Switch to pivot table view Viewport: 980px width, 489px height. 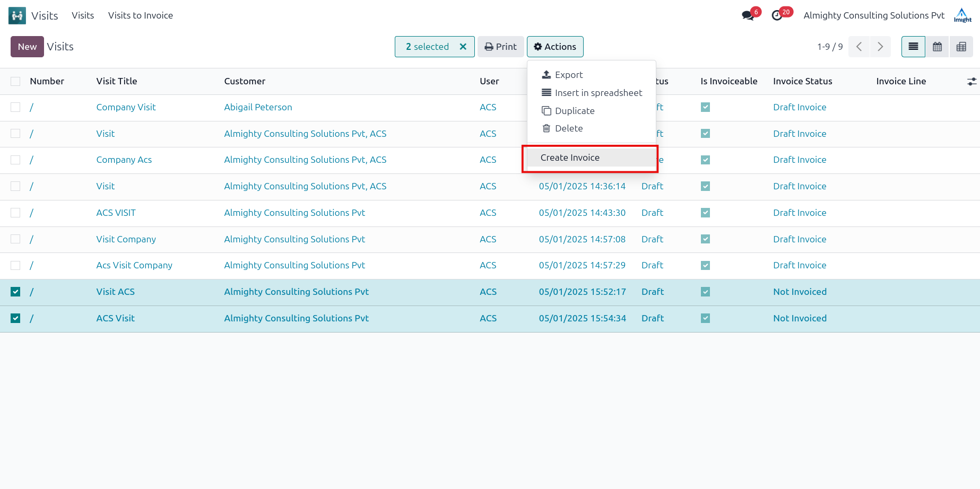click(961, 47)
